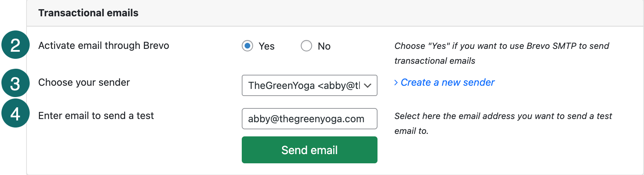Open the Create a new sender link
This screenshot has height=175, width=644.
point(447,83)
